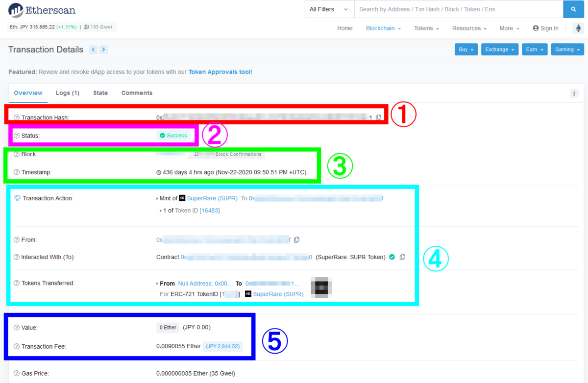Click the gas pump 103 Gwei indicator

[x=98, y=27]
